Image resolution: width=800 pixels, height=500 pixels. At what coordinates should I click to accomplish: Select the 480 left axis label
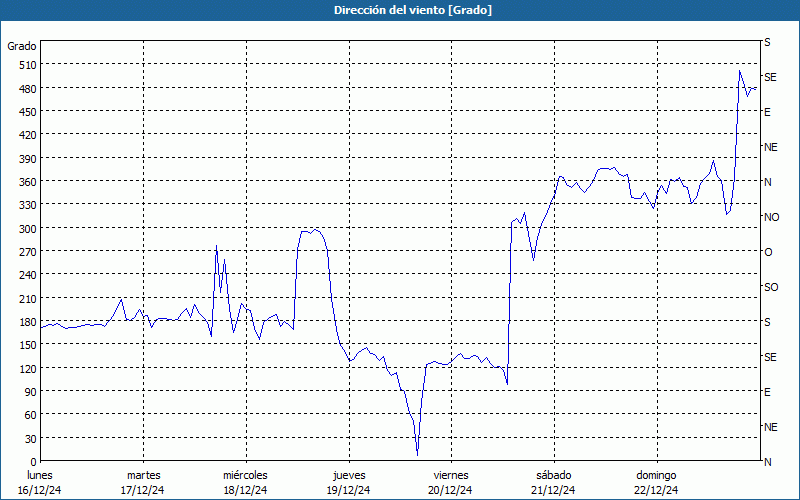tap(28, 89)
